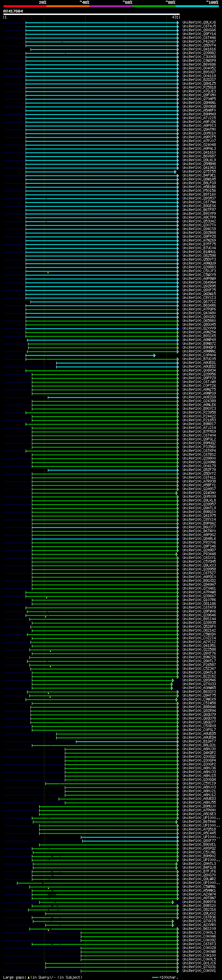222x980 pixels.
Task: Open the UniRef100_C3U0K8 label
Action: click(199, 57)
